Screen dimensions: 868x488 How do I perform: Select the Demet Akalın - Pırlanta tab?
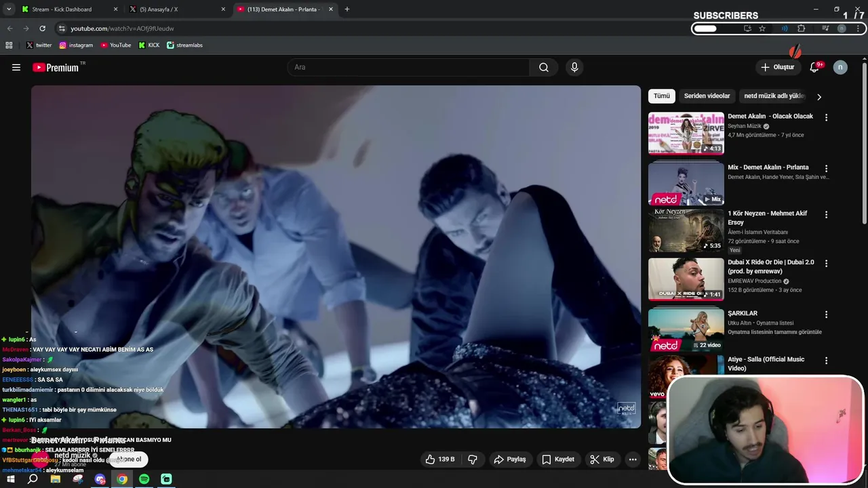pyautogui.click(x=285, y=9)
